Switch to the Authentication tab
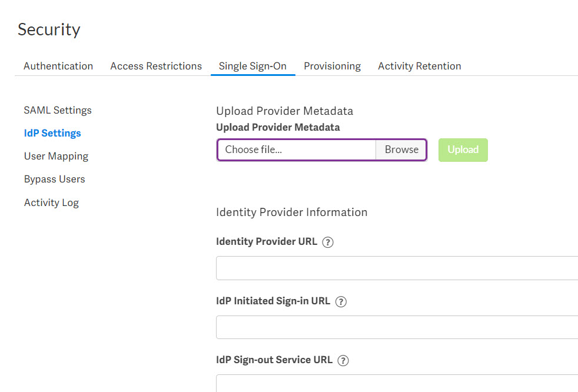Viewport: 578px width, 392px height. 58,66
